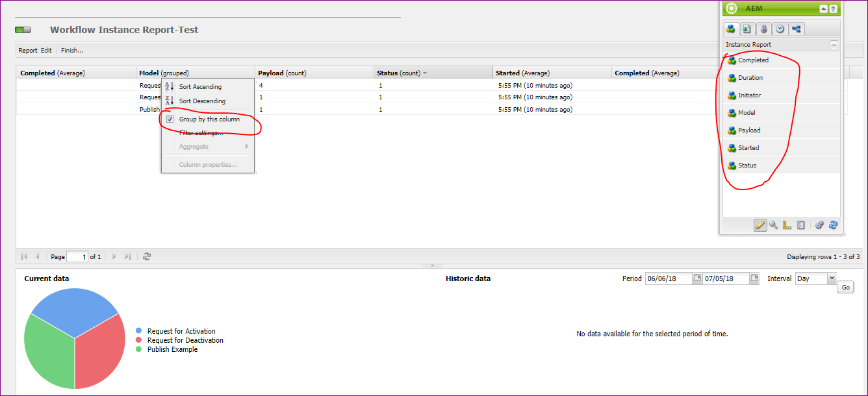Collapse the Instance Report section
This screenshot has height=396, width=868.
point(834,45)
